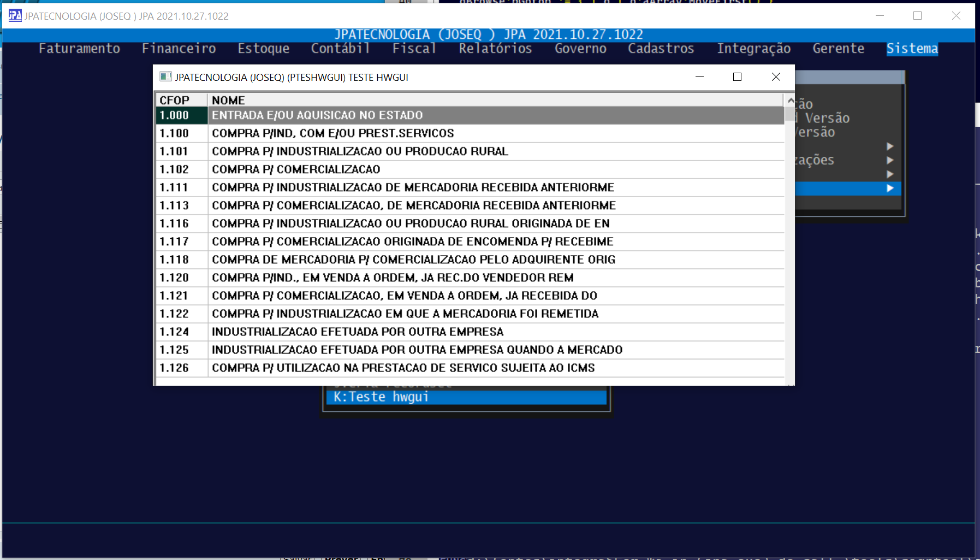Open the Contábil menu
Image resolution: width=980 pixels, height=560 pixels.
(341, 49)
